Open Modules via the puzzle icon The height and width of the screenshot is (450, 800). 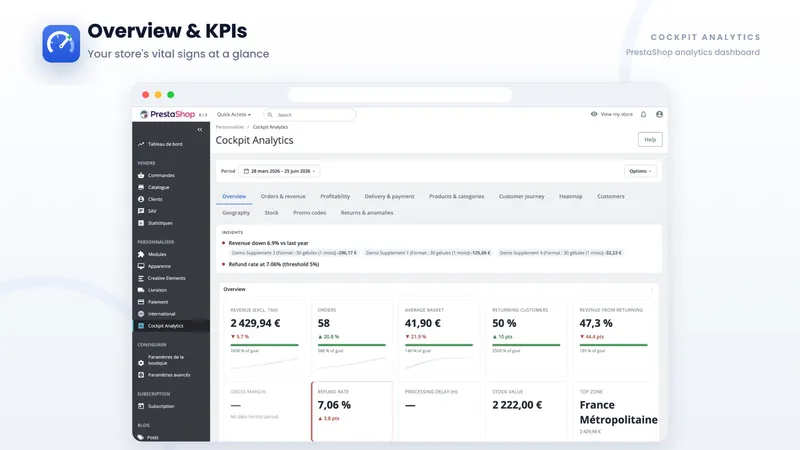pos(141,254)
